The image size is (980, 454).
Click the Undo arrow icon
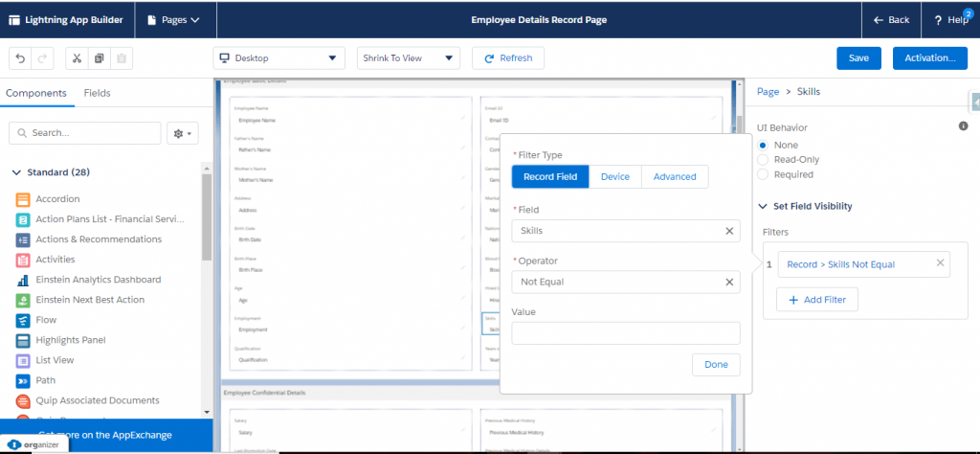(20, 58)
